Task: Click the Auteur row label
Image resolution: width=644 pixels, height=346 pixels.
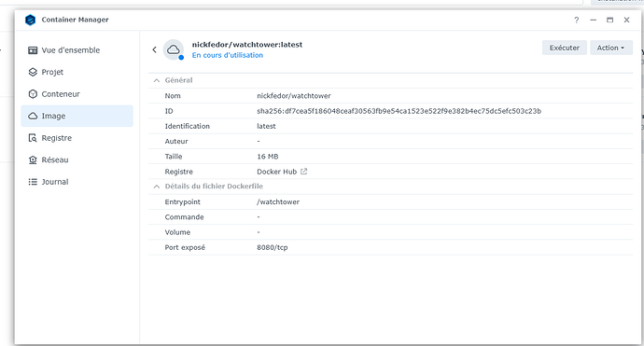Action: point(176,141)
